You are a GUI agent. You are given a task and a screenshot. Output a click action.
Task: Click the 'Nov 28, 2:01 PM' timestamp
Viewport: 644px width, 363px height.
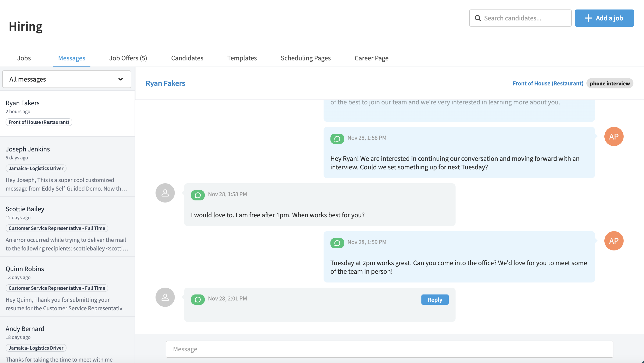(228, 298)
